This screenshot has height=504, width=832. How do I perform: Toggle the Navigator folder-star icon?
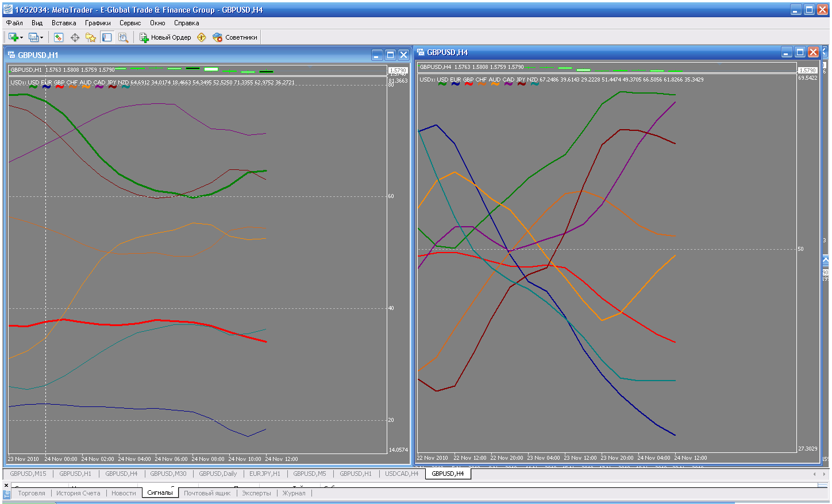tap(91, 37)
